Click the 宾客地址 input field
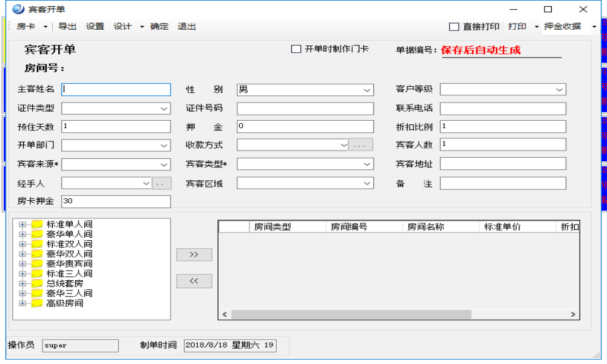607x364 pixels. click(x=503, y=164)
